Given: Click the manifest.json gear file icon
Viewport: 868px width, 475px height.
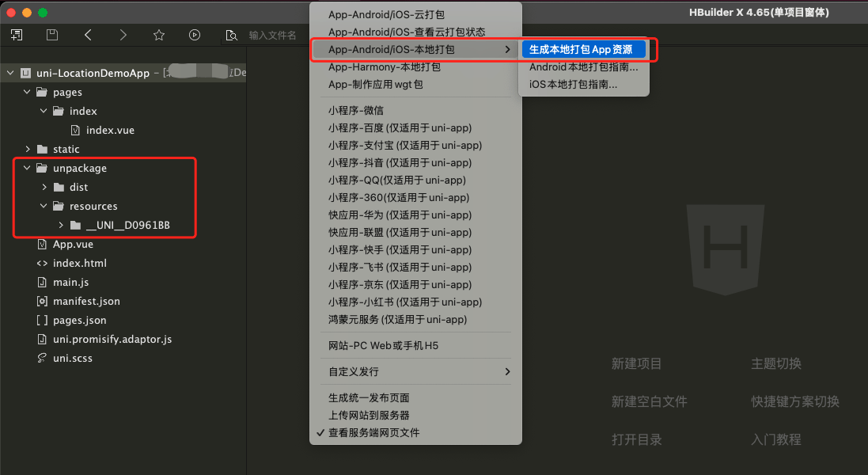Looking at the screenshot, I should pos(41,301).
